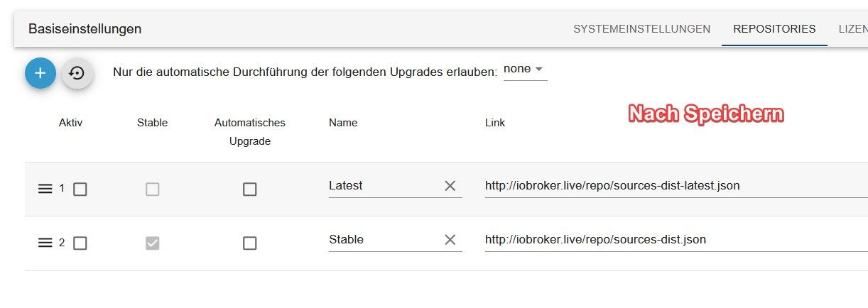Click the drag handle of row 1
Screen dimensions: 868x308
[x=45, y=189]
